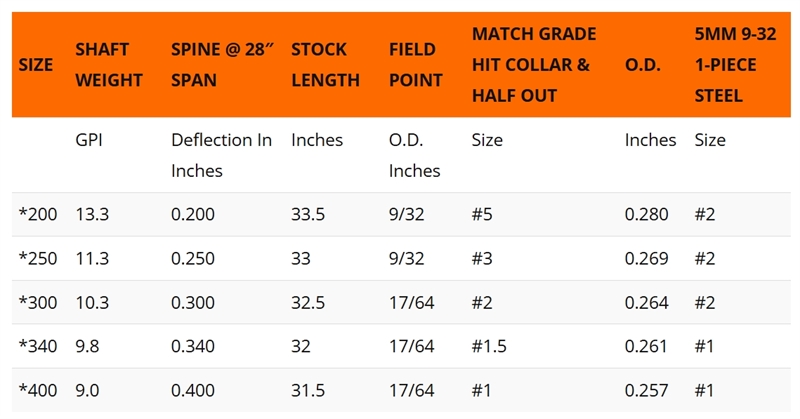Click the GPI unit label
The width and height of the screenshot is (800, 419).
89,140
